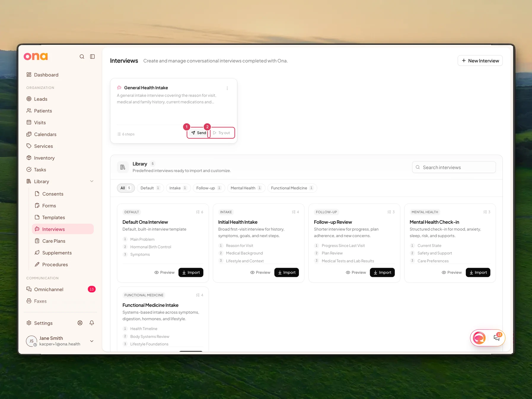
Task: Click the steps icon on Mental Health Check-in
Action: 485,212
